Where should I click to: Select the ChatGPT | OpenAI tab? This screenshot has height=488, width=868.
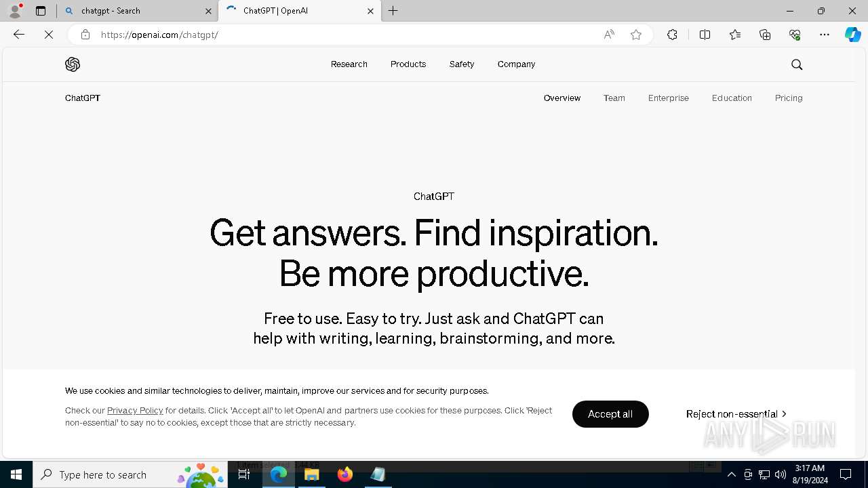300,11
